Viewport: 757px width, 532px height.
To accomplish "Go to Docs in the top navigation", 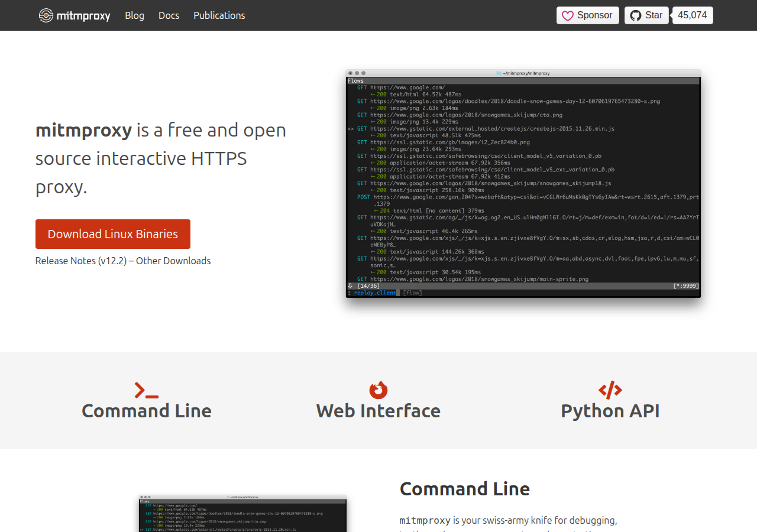I will [169, 15].
